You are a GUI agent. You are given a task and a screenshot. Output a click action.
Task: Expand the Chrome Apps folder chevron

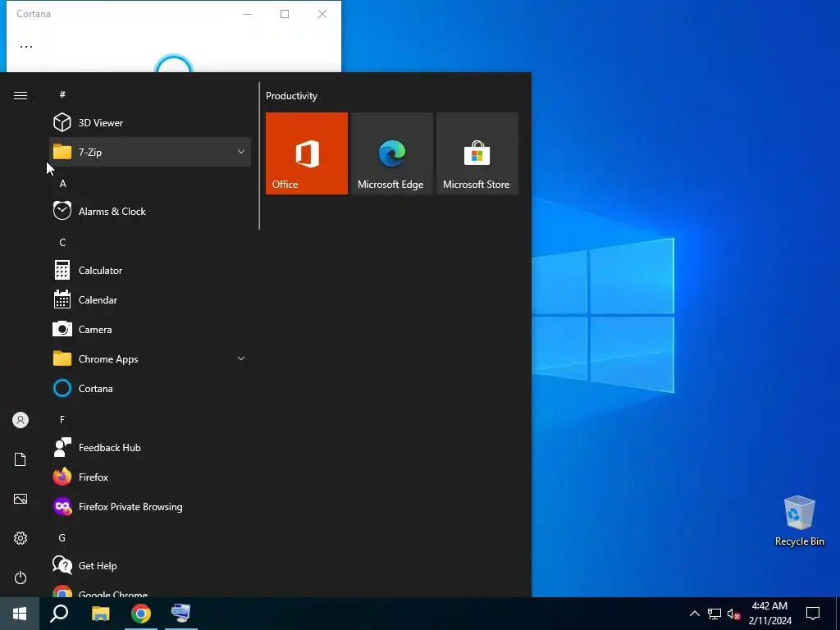pos(241,358)
